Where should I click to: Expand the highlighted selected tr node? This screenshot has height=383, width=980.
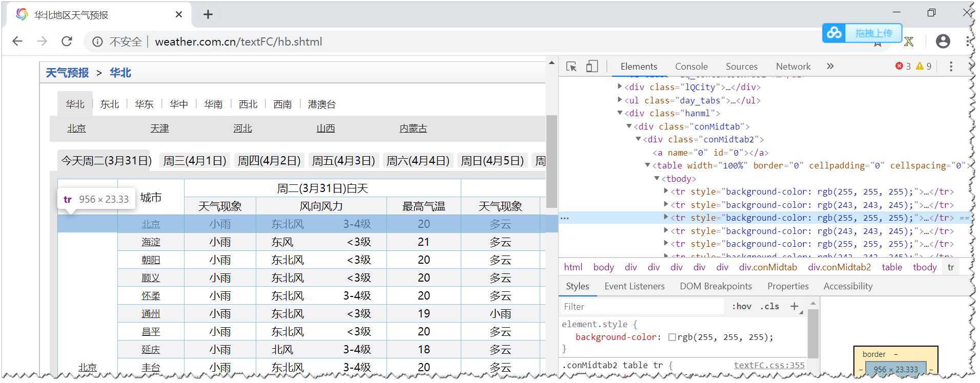click(666, 217)
